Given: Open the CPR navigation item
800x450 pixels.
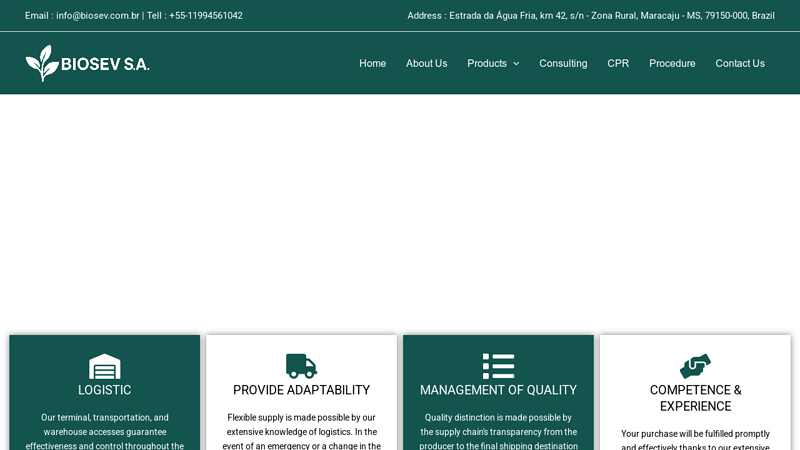Looking at the screenshot, I should click(x=618, y=63).
